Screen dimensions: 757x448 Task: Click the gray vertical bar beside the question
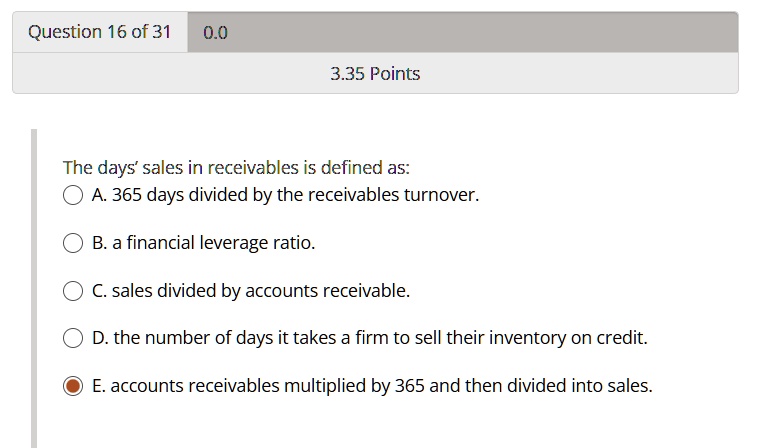pyautogui.click(x=34, y=288)
